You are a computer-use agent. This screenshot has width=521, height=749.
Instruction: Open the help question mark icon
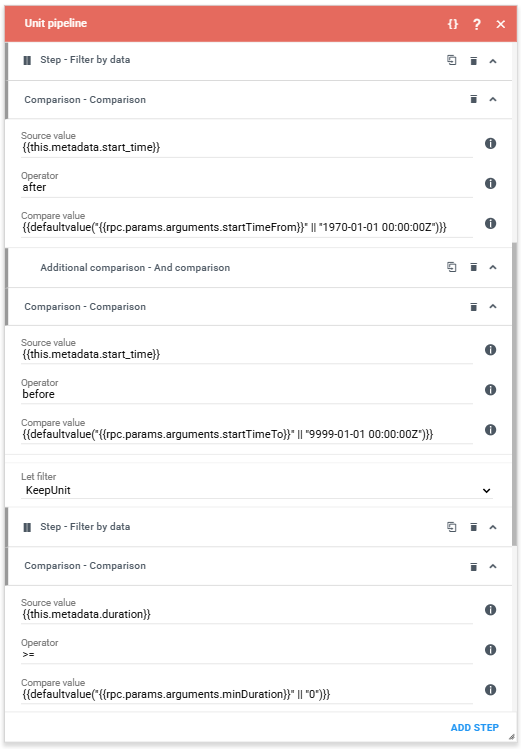477,24
